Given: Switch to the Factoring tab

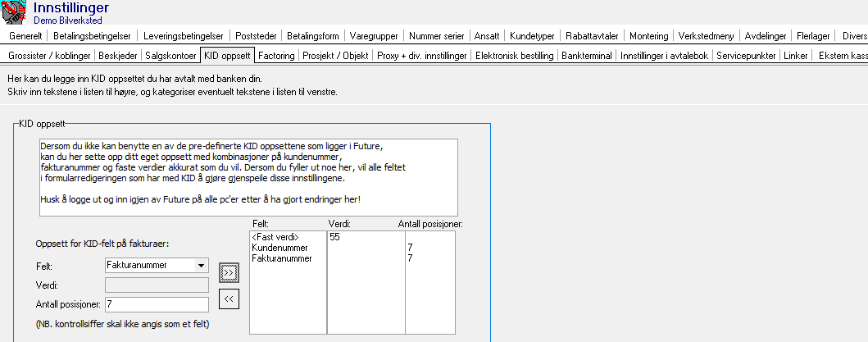Looking at the screenshot, I should click(x=277, y=56).
